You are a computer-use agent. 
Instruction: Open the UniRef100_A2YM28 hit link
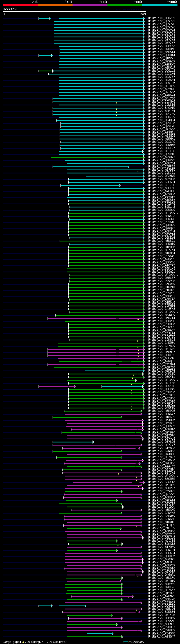161,89
